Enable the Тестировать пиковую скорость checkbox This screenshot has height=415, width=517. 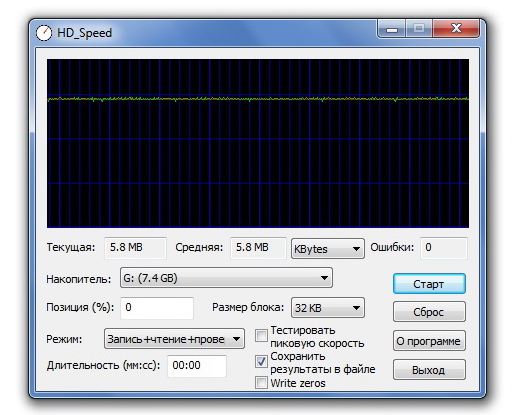pyautogui.click(x=261, y=336)
